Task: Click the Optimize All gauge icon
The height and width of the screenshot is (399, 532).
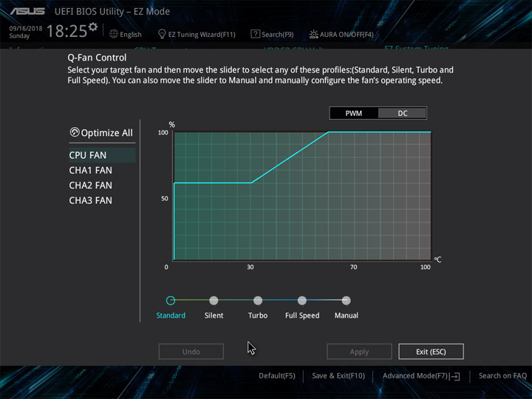Action: [x=75, y=132]
